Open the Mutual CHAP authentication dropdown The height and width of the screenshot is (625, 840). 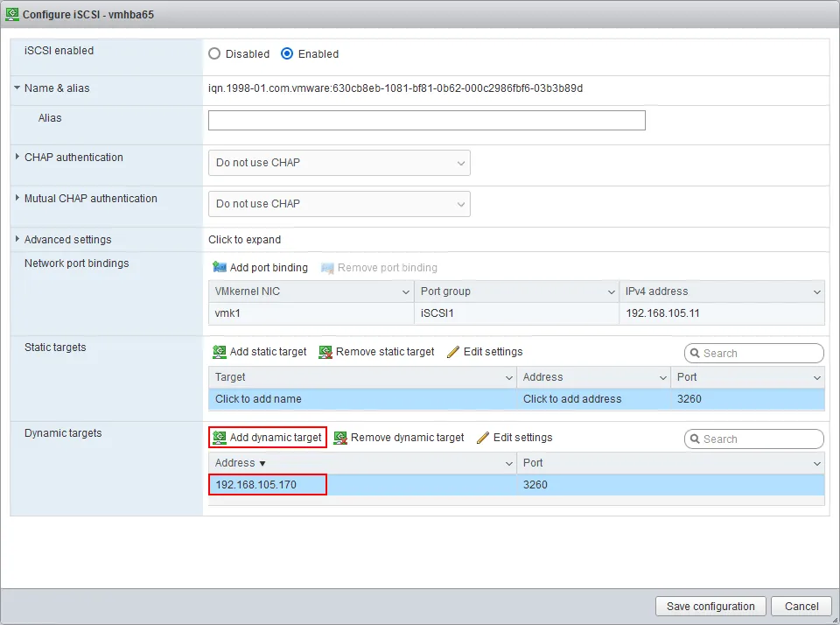coord(339,203)
